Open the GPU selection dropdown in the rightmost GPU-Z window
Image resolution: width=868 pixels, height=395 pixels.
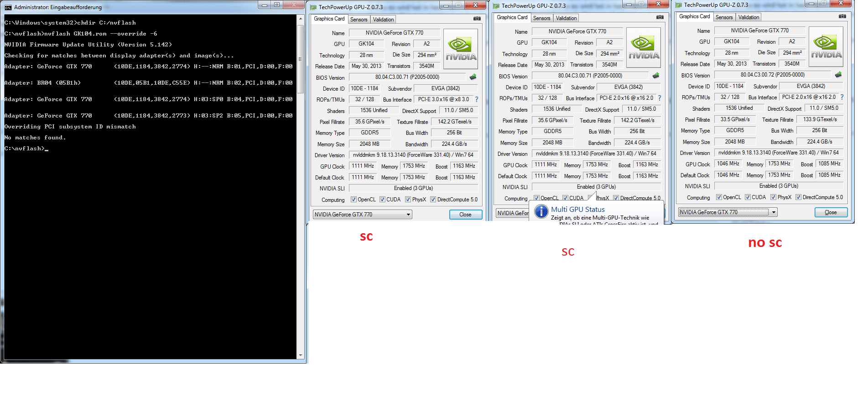click(x=728, y=212)
